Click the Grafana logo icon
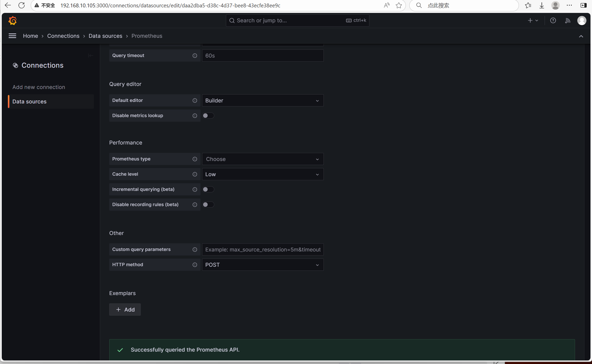The height and width of the screenshot is (364, 592). coord(12,21)
